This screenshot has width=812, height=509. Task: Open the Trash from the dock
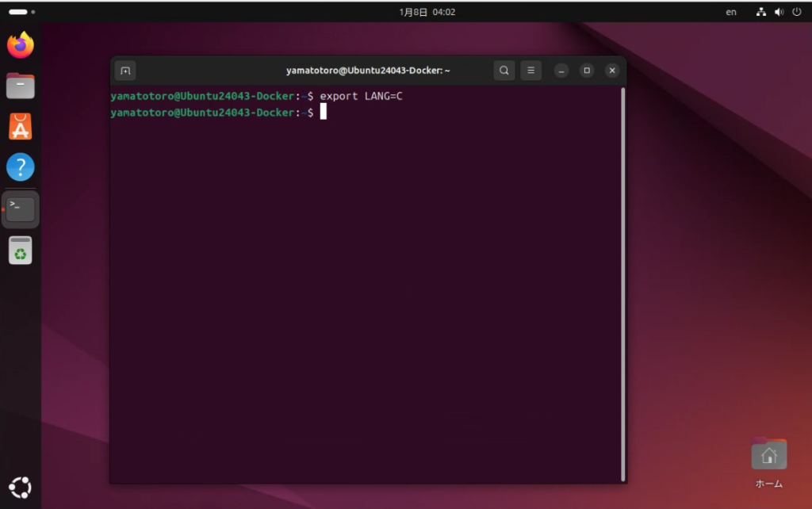pyautogui.click(x=21, y=251)
